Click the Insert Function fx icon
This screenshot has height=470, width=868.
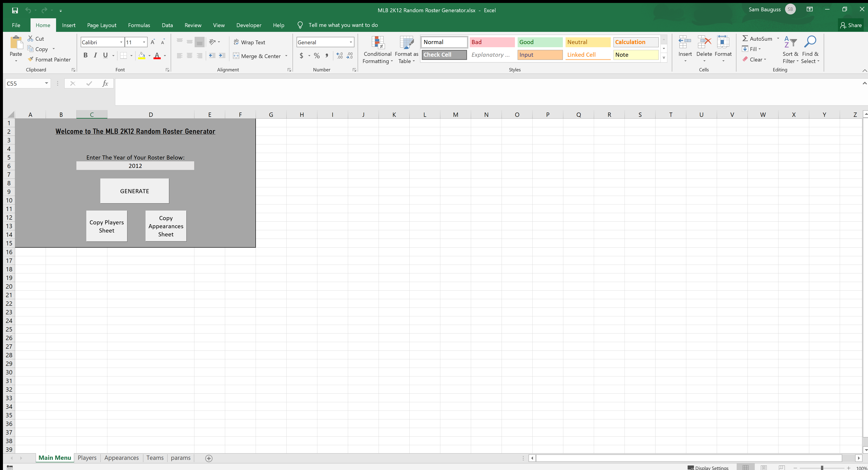(x=105, y=84)
